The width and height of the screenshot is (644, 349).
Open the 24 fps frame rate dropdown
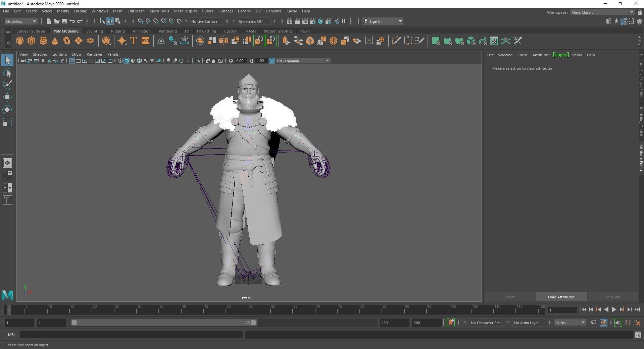(569, 323)
